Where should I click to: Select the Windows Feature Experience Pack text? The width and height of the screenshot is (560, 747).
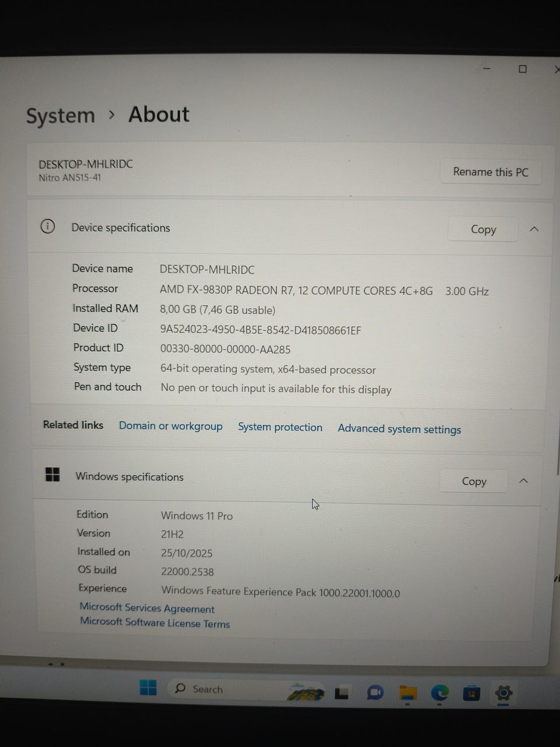coord(281,592)
